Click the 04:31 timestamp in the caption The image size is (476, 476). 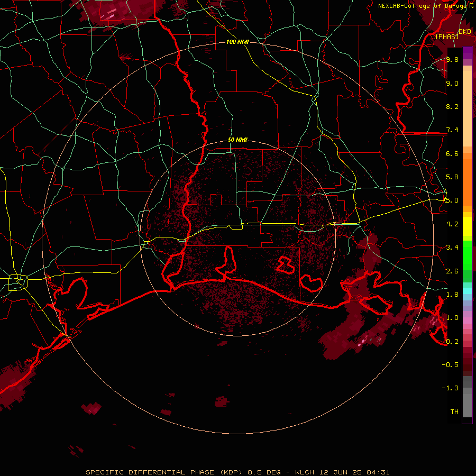(x=378, y=472)
